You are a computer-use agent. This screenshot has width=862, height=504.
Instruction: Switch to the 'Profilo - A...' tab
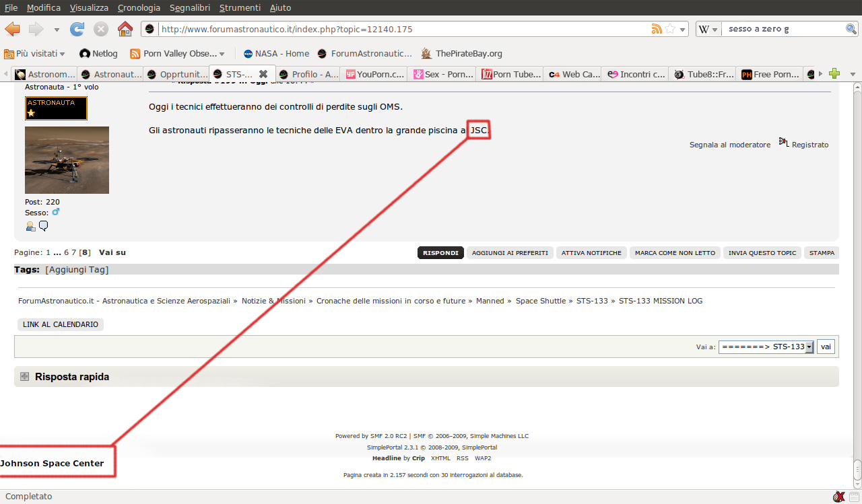pos(308,74)
